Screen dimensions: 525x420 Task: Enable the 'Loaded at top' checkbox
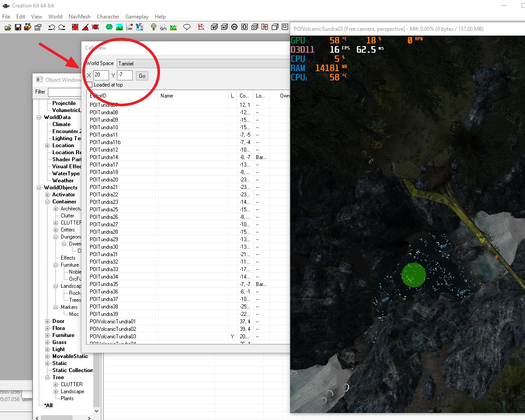pos(90,85)
